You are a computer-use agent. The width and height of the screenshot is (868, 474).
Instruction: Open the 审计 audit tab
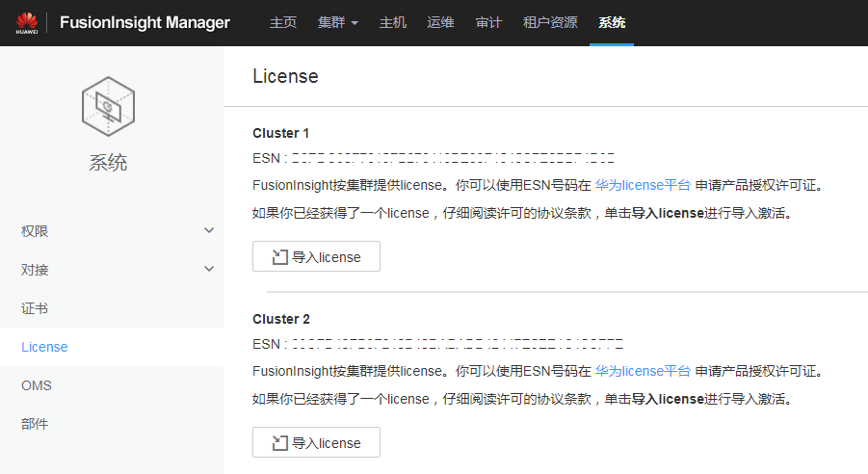click(488, 23)
